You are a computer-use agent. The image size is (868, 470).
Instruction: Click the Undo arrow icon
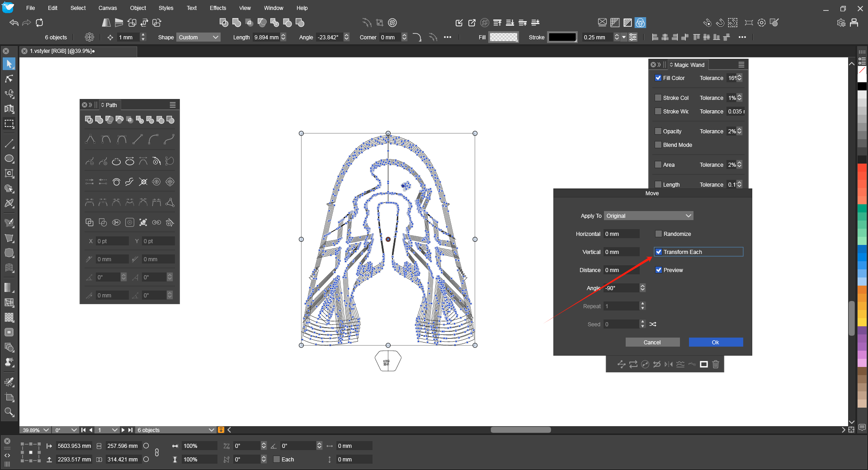14,23
